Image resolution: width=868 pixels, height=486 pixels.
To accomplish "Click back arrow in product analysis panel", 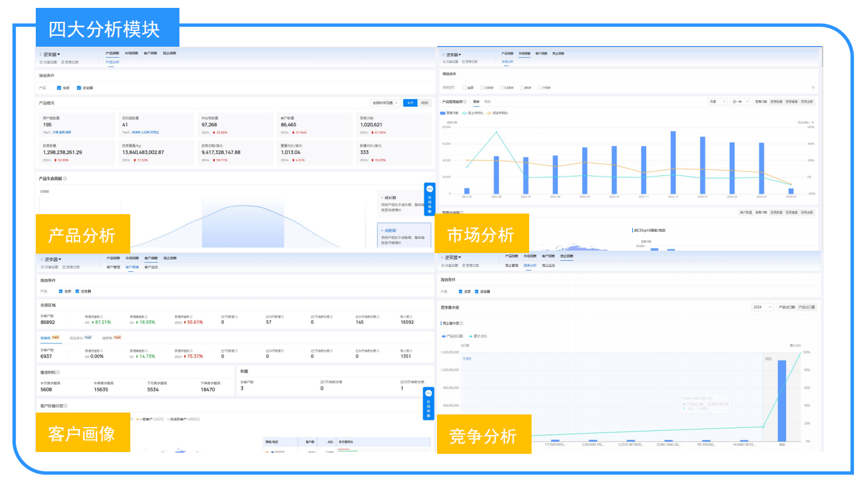I will click(41, 55).
